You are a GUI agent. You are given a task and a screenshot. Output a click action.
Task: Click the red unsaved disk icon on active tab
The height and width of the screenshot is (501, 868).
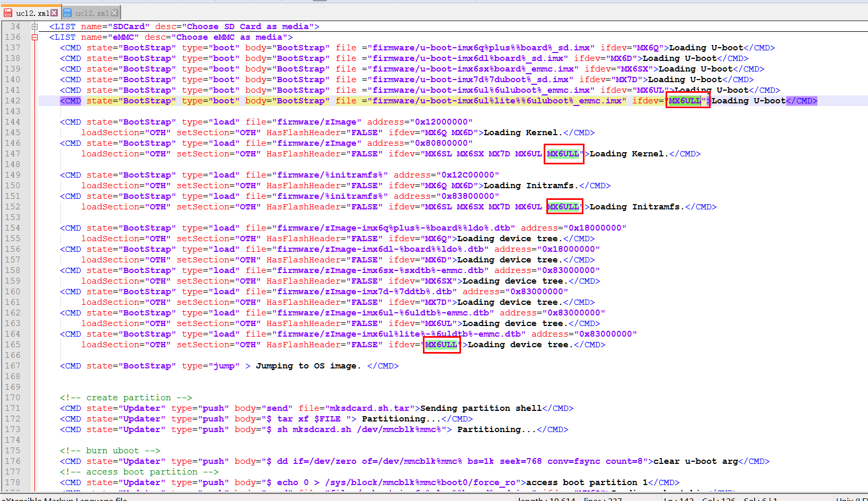coord(8,13)
